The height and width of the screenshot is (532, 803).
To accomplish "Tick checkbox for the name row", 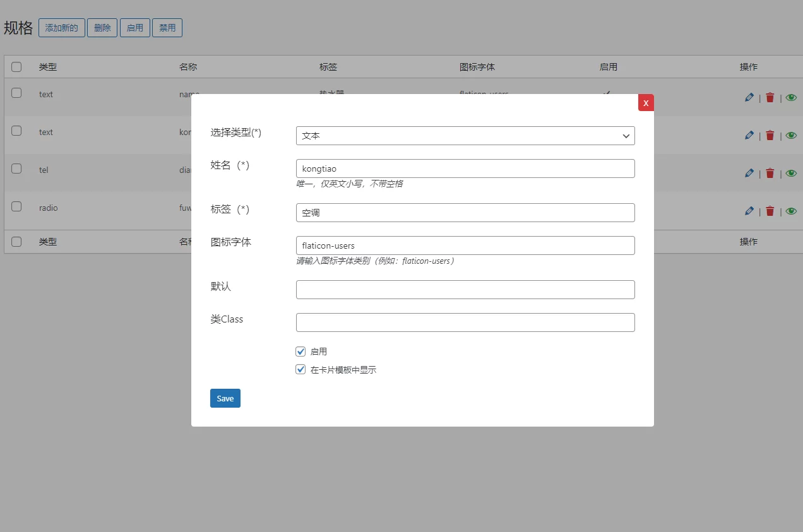I will tap(16, 93).
